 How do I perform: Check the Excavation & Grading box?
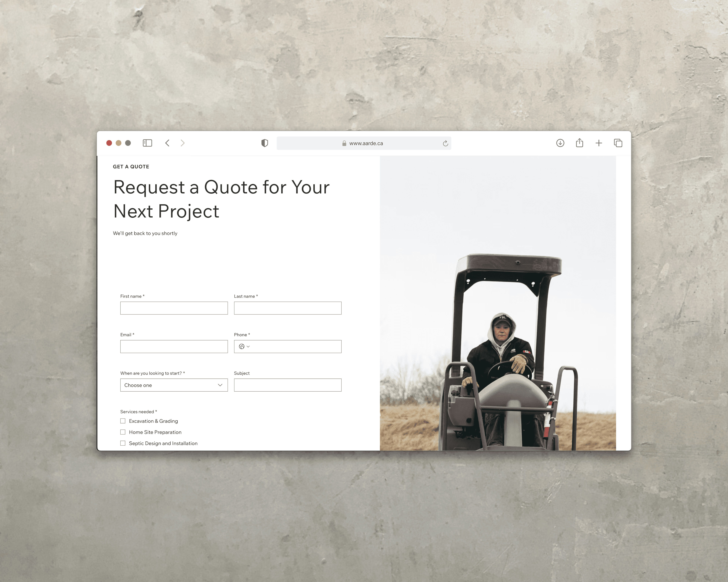click(123, 421)
